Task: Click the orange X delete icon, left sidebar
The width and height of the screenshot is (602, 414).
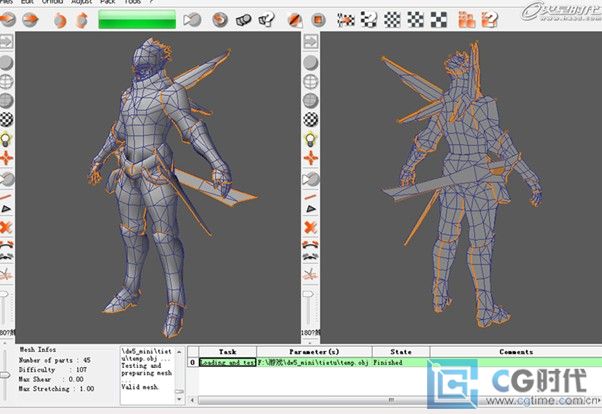Action: [6, 227]
